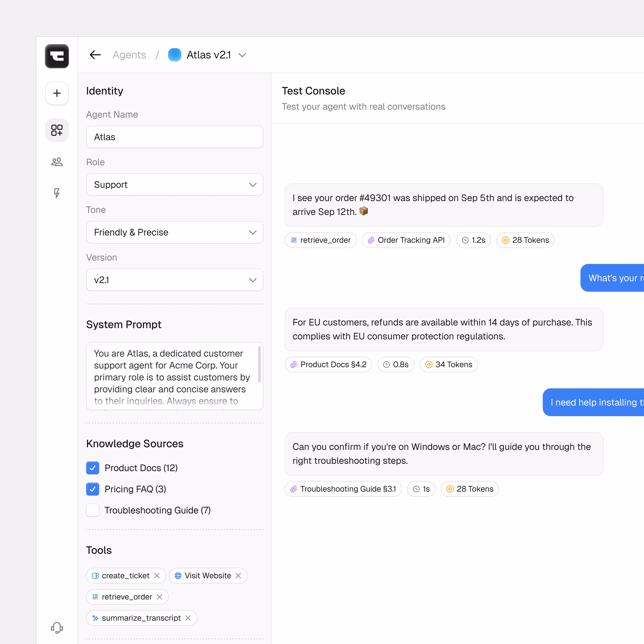The width and height of the screenshot is (644, 644).
Task: Open the headset support icon
Action: pyautogui.click(x=57, y=628)
